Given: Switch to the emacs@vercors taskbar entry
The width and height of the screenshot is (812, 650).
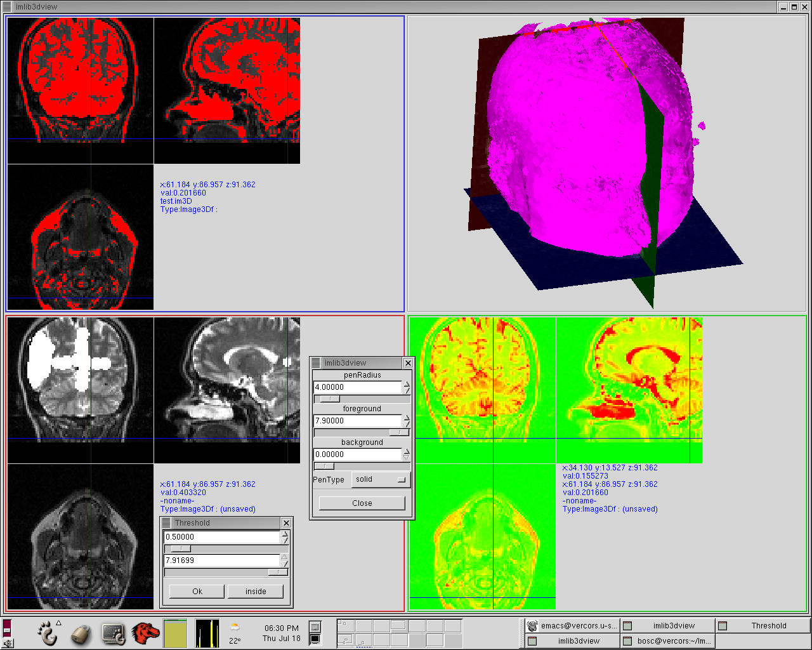Looking at the screenshot, I should [x=572, y=626].
